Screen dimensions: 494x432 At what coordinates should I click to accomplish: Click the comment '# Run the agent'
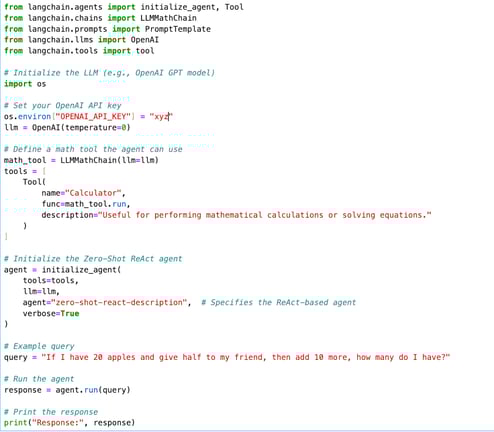39,379
